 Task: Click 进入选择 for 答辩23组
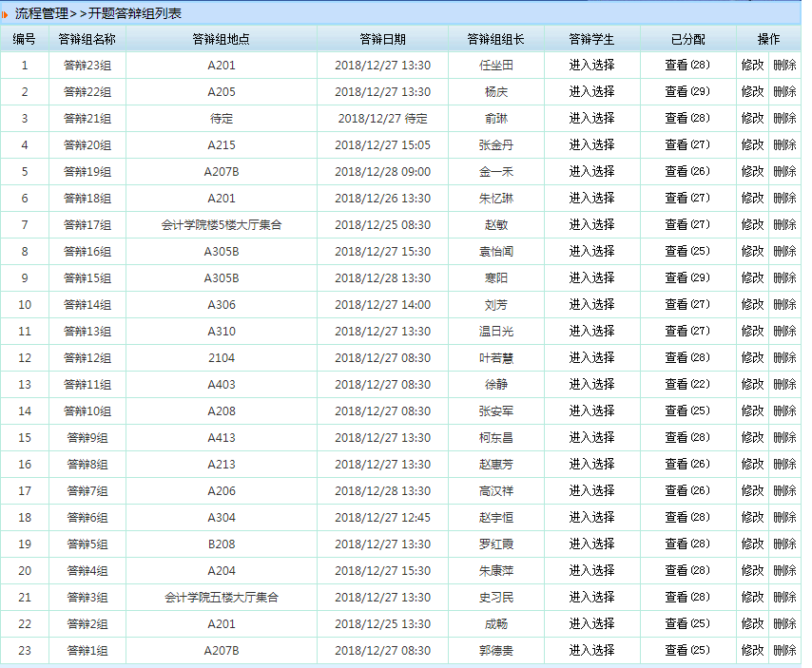pyautogui.click(x=591, y=66)
